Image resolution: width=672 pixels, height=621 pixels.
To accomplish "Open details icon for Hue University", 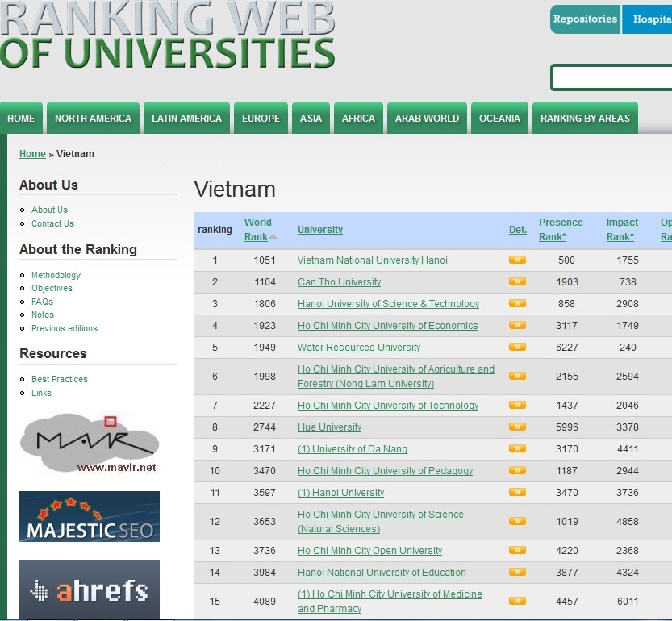I will click(x=517, y=427).
